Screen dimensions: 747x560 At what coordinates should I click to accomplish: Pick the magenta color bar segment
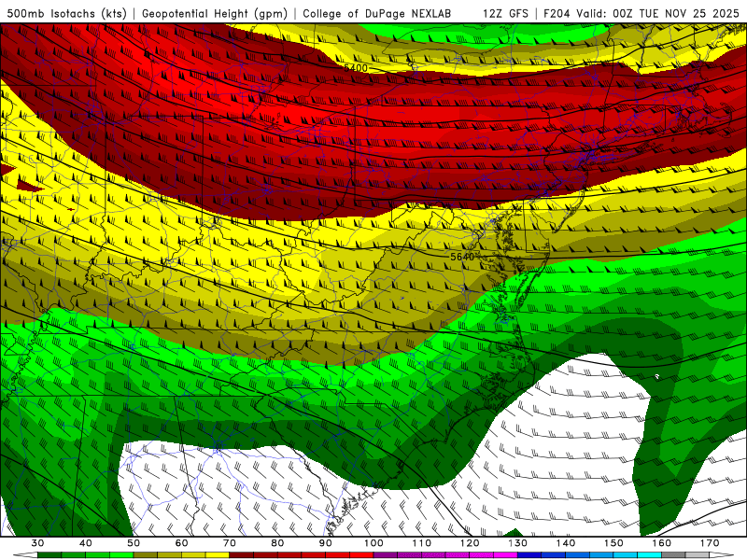click(506, 555)
